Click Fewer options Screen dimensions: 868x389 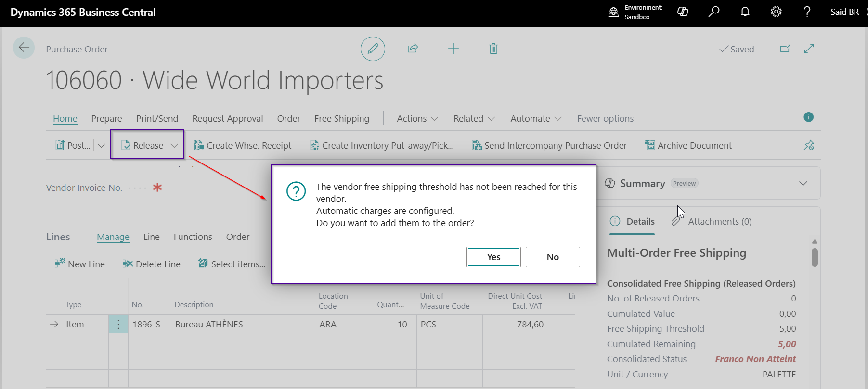coord(605,118)
